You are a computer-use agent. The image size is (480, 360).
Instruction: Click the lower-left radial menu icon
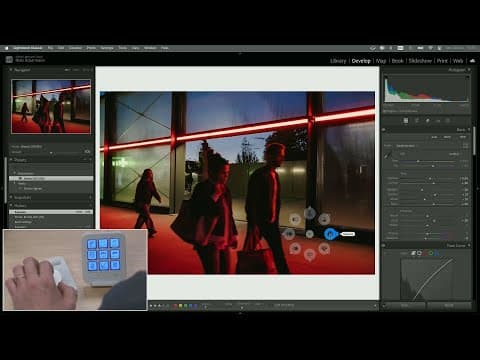(x=295, y=249)
